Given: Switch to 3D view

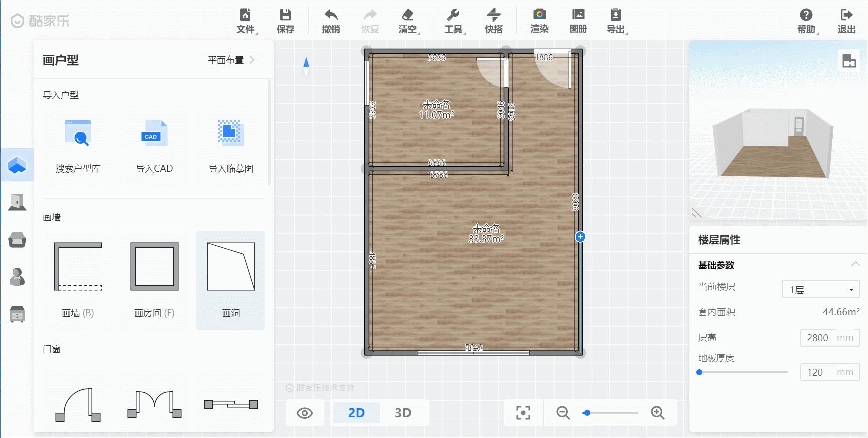Looking at the screenshot, I should tap(403, 413).
